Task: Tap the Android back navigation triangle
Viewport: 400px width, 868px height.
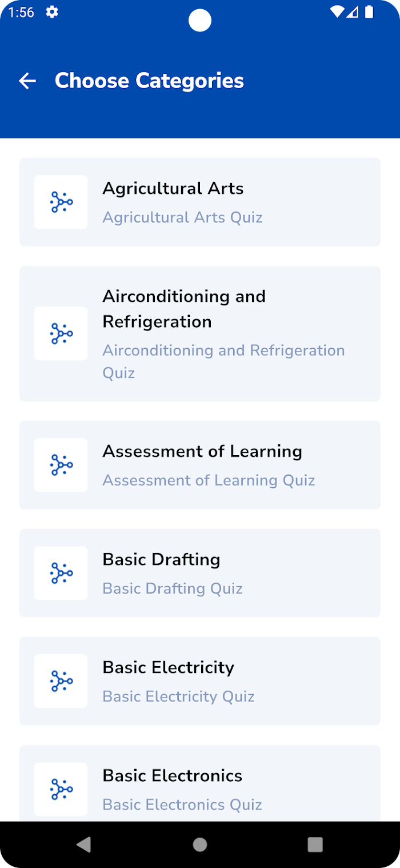Action: point(84,845)
